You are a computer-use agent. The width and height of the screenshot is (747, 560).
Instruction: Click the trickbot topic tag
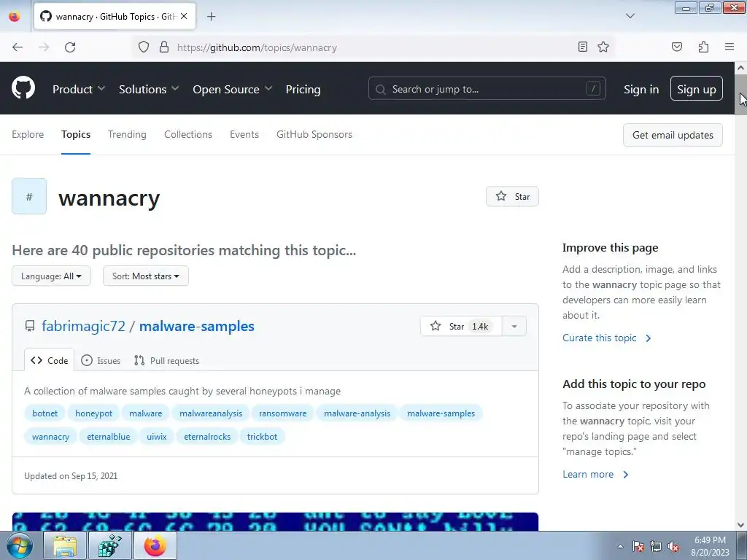[262, 437]
